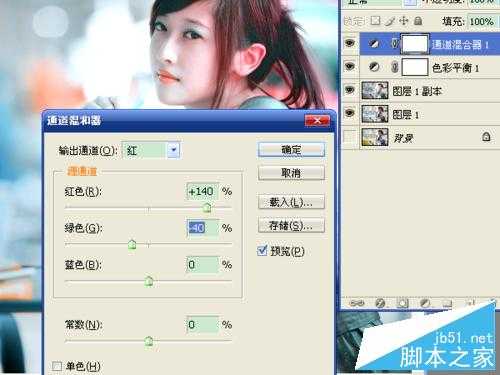Click the 确定 button
Viewport: 500px width, 375px height.
291,150
